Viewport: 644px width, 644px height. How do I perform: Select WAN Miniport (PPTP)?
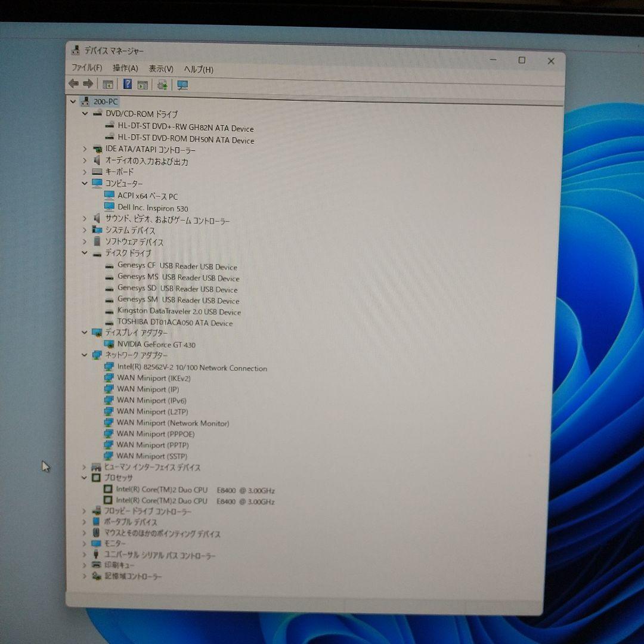pos(153,445)
